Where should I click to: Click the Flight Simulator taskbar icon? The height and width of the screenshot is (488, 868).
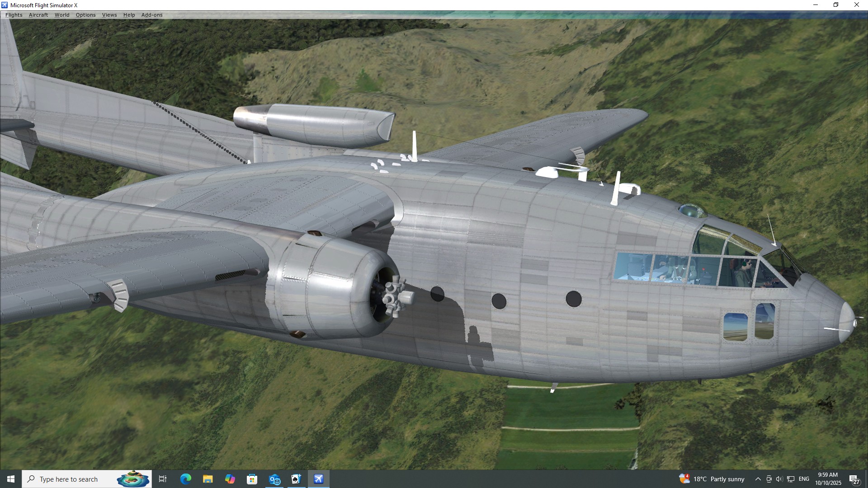[x=319, y=479]
